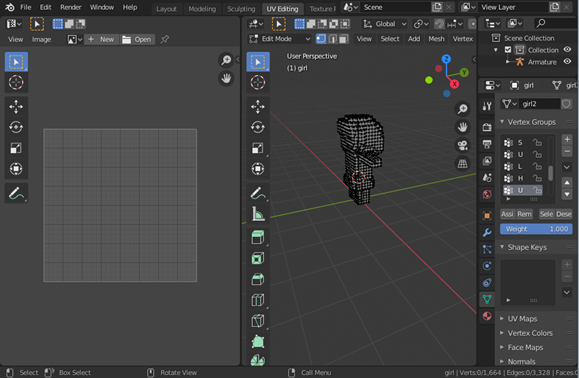Enable edge select mode
Screen dimensions: 579x378
(x=333, y=39)
